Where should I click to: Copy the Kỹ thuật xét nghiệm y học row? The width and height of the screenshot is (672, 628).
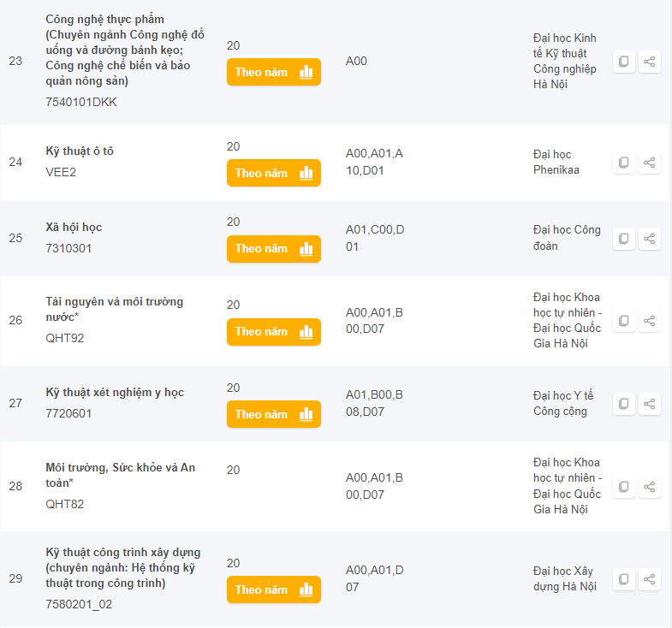click(623, 404)
